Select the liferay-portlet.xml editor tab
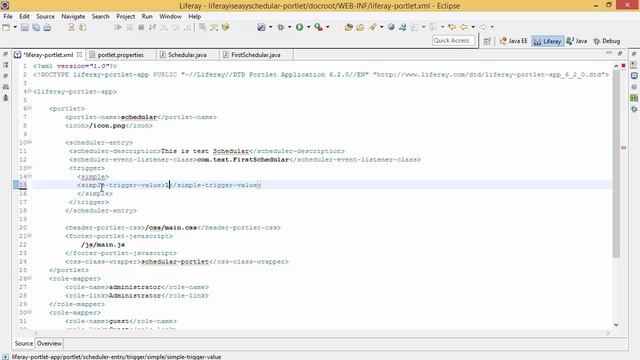Viewport: 640px width, 360px height. pyautogui.click(x=48, y=55)
